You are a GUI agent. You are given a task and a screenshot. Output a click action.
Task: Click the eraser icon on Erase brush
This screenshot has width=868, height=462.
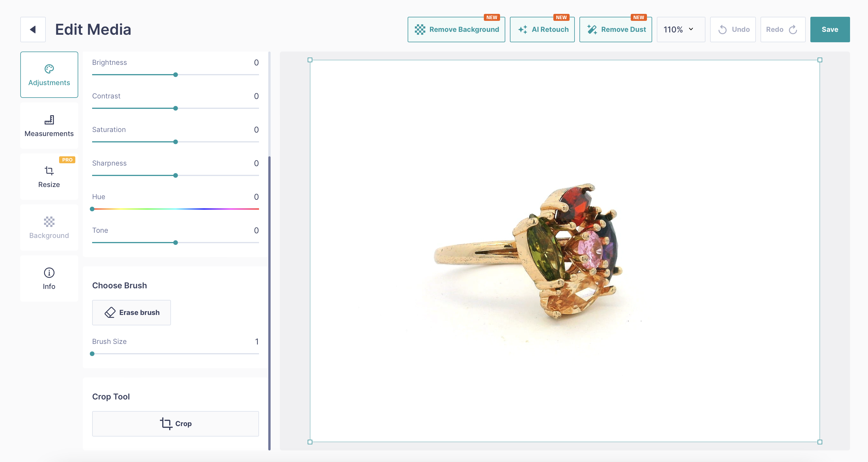click(110, 313)
